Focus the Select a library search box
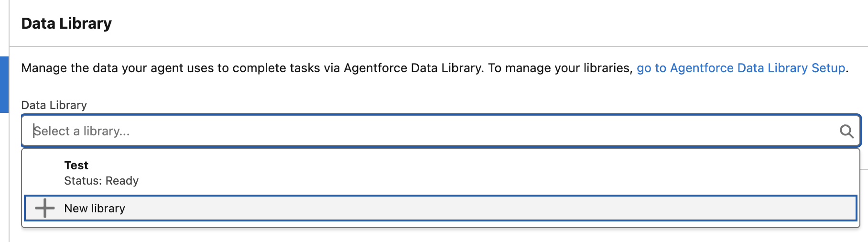 tap(430, 131)
